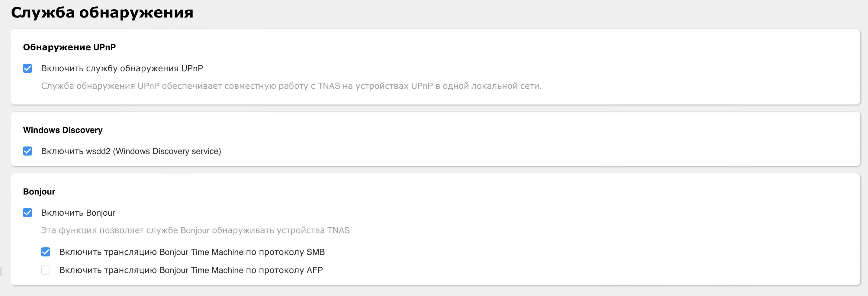Enable Bonjour Time Machine AFP checkbox
Viewport: 868px width, 296px height.
[x=46, y=270]
